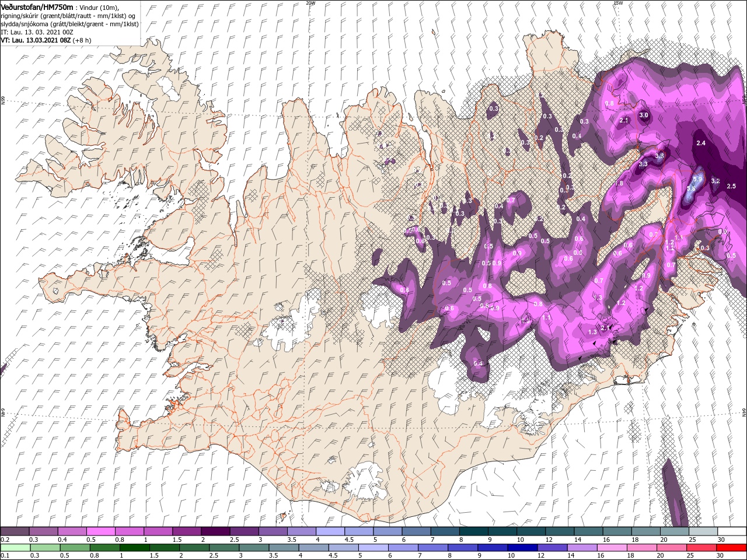747x560 pixels.
Task: Select the bottom legend row 3.5 swatch
Action: point(284,548)
